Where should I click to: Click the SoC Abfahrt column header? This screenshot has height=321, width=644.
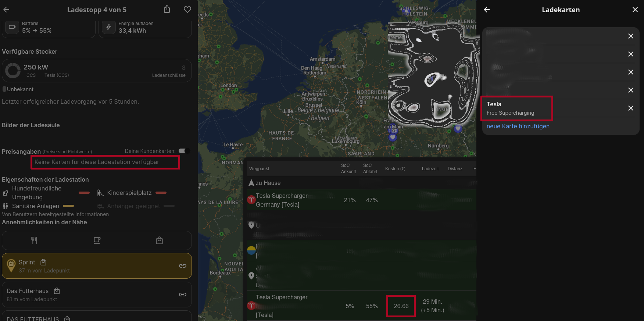[x=370, y=168]
